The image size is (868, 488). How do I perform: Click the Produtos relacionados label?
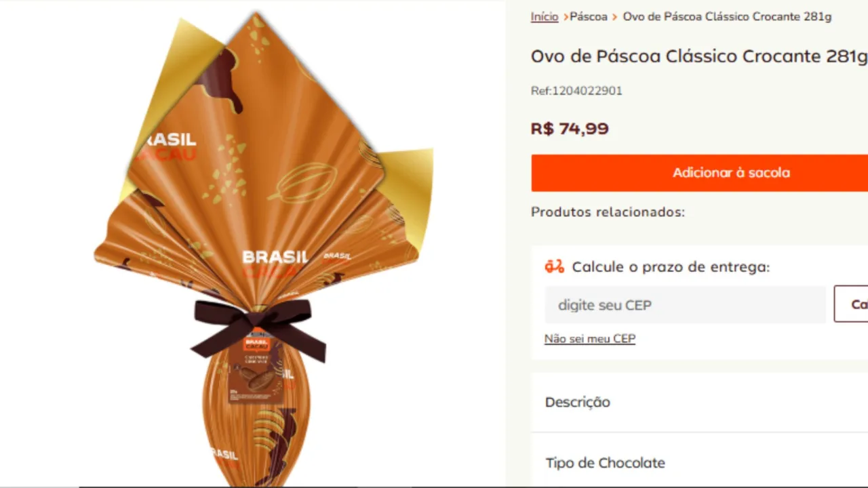(608, 211)
